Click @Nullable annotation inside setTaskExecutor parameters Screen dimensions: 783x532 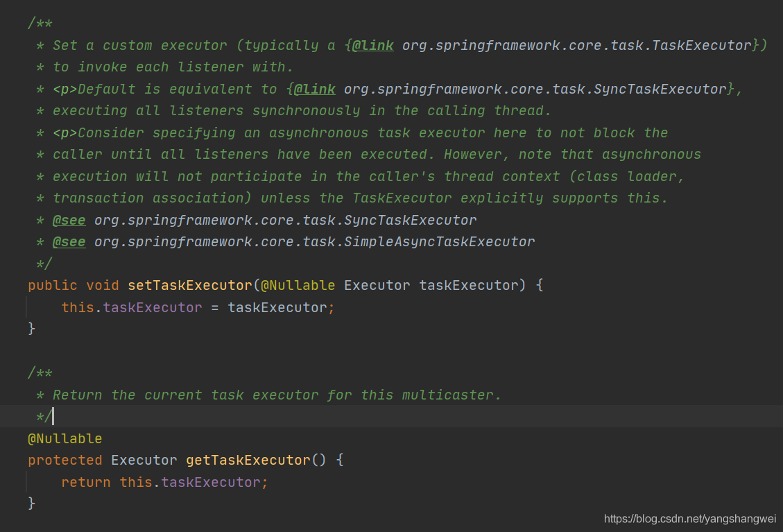coord(298,286)
